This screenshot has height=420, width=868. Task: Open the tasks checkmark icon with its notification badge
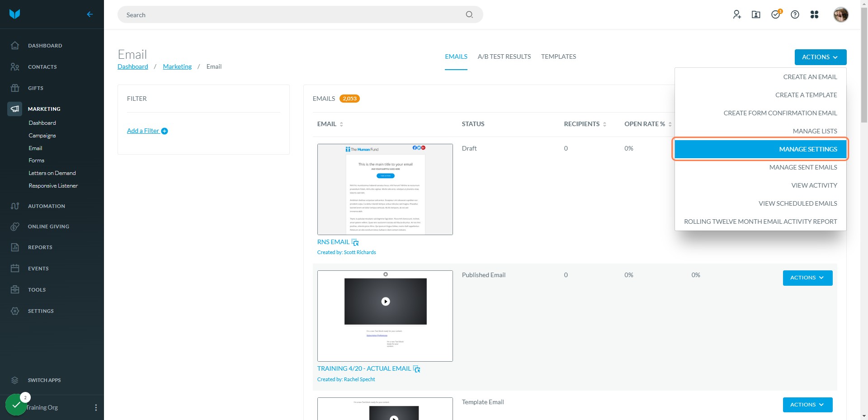tap(776, 14)
